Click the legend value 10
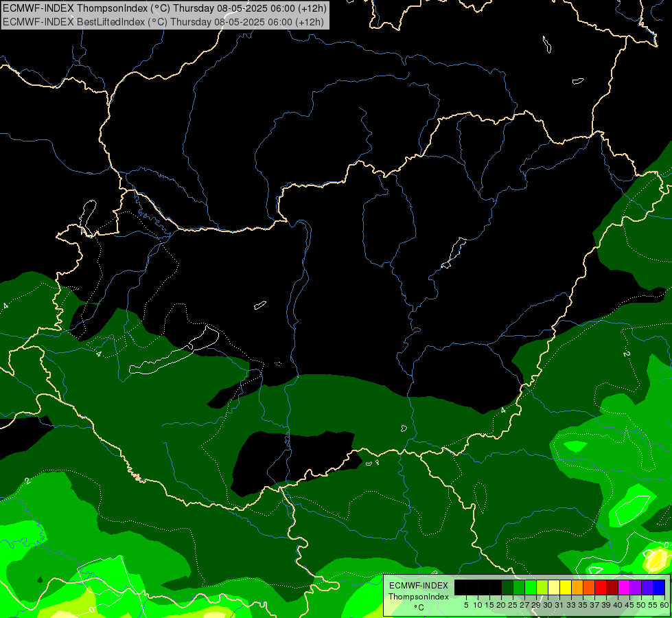Viewport: 672px width, 618px height. pos(478,605)
